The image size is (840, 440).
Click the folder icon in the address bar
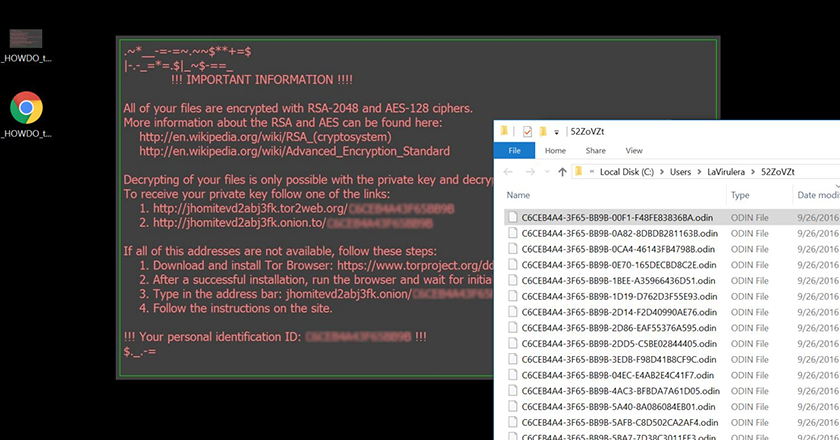click(578, 172)
